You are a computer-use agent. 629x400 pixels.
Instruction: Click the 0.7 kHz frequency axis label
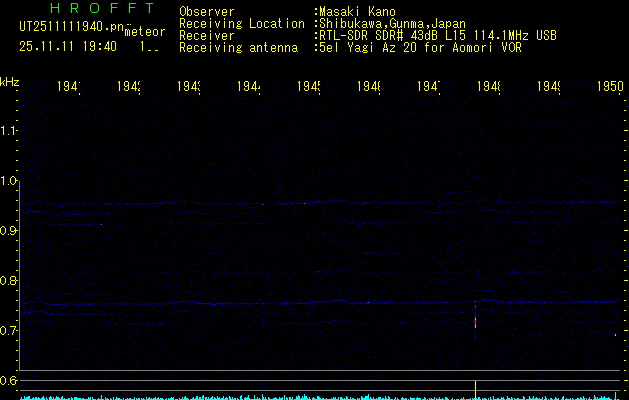pyautogui.click(x=9, y=331)
